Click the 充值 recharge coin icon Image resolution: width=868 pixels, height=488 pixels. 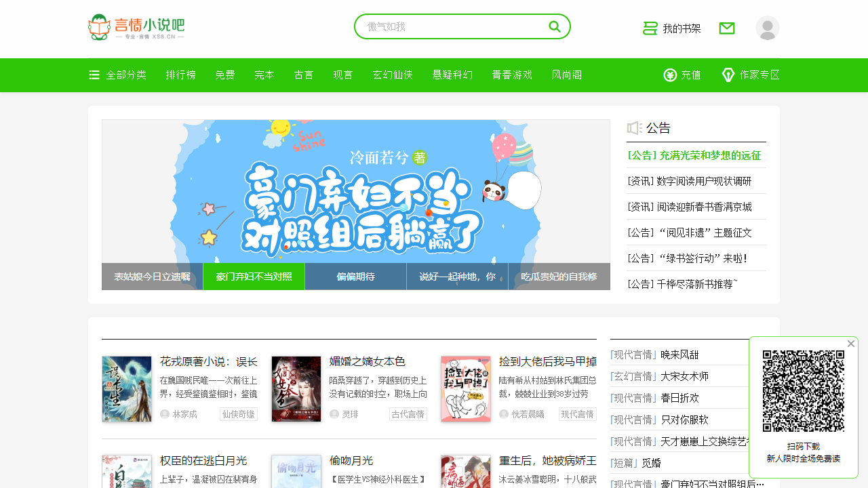(670, 75)
